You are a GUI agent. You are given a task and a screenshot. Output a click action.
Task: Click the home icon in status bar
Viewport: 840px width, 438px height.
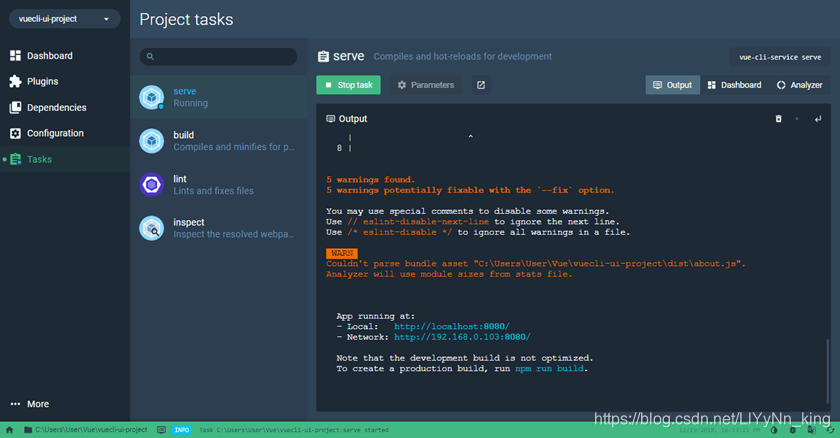coord(9,429)
